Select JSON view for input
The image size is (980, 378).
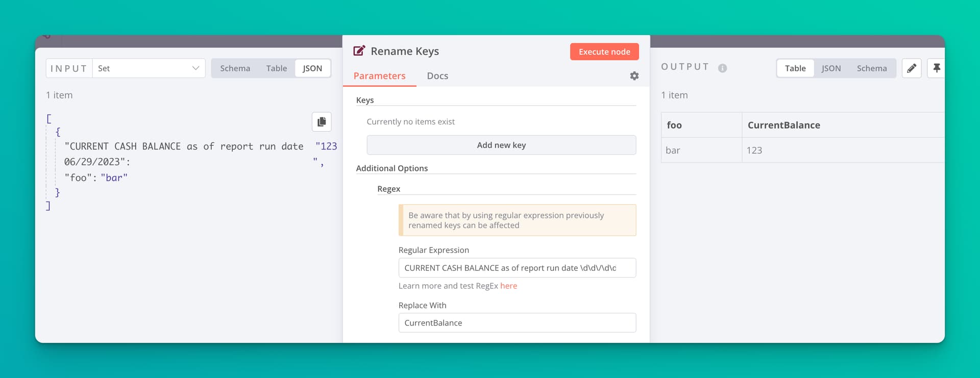tap(312, 68)
